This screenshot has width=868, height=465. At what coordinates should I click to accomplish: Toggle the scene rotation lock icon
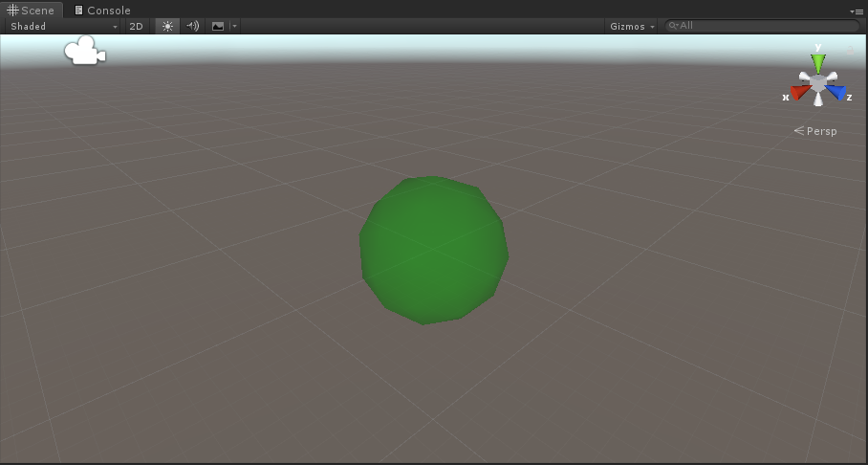[850, 51]
